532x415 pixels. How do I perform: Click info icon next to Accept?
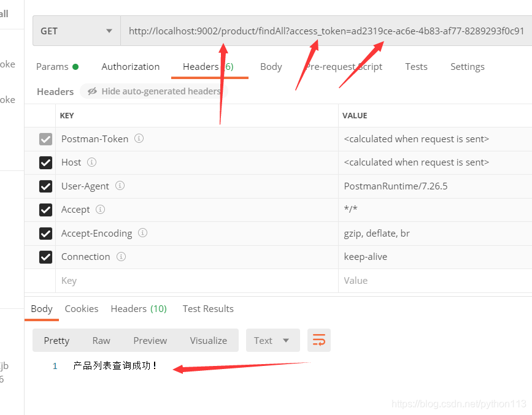100,209
